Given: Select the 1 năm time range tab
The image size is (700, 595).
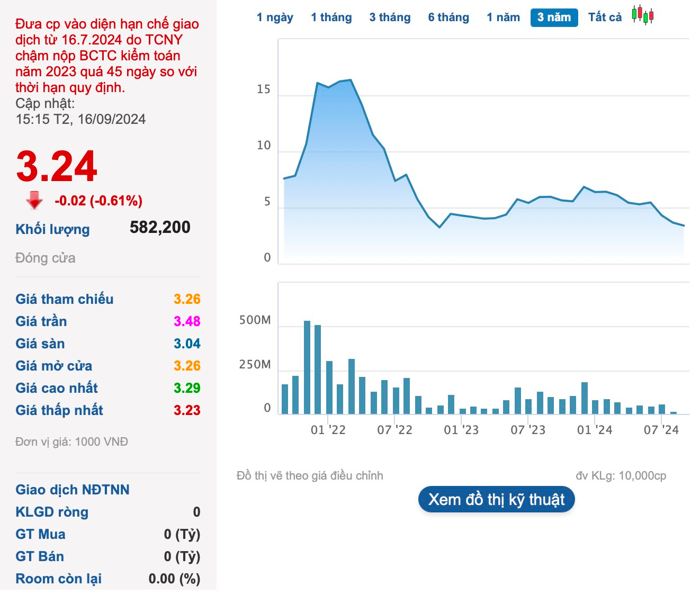Looking at the screenshot, I should pyautogui.click(x=504, y=17).
